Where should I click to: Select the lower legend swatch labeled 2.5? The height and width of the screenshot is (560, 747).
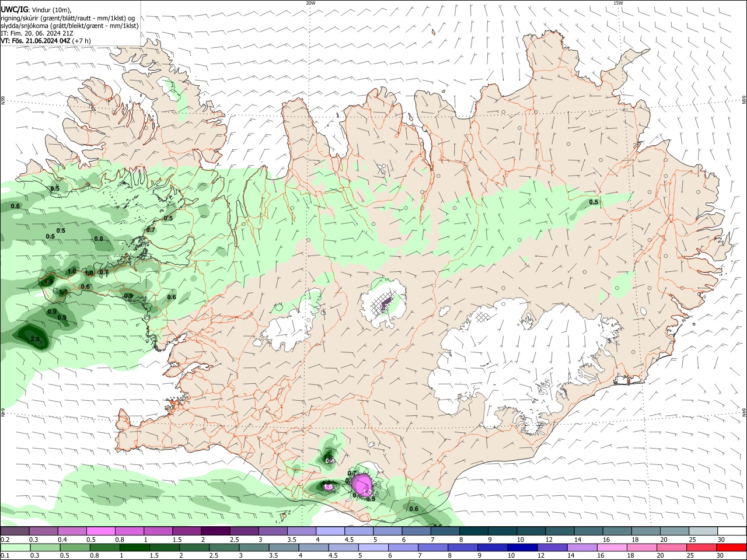(x=224, y=547)
